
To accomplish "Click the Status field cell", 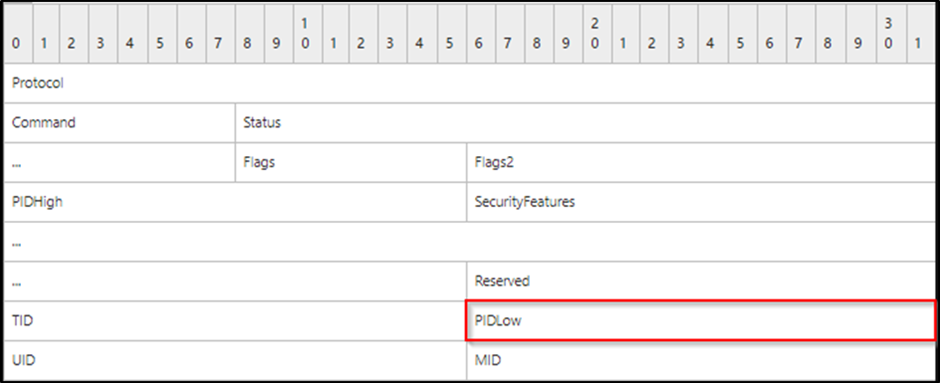I will pyautogui.click(x=585, y=123).
